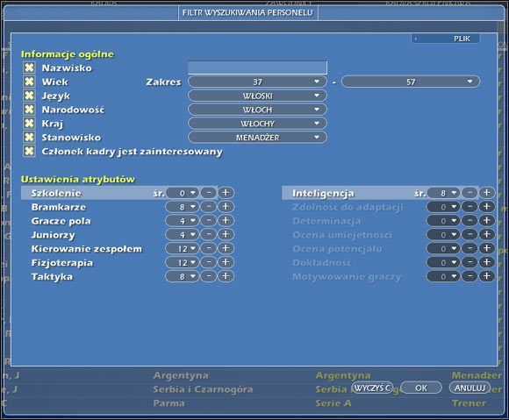Increase Dokładność with plus button

click(486, 263)
